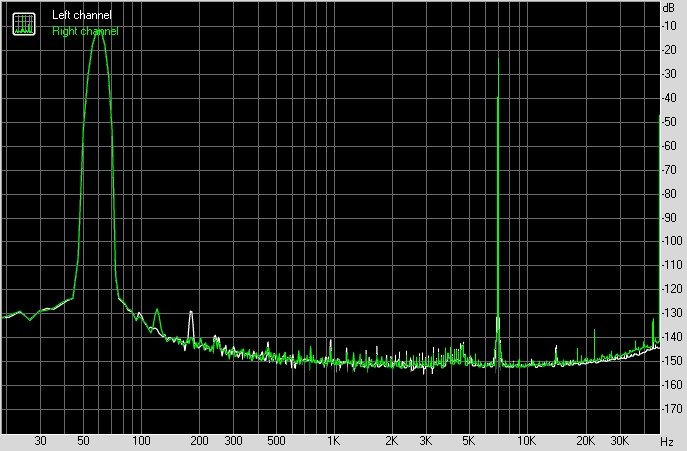Click the 500 frequency axis label
Viewport: 687px width, 451px height.
276,440
